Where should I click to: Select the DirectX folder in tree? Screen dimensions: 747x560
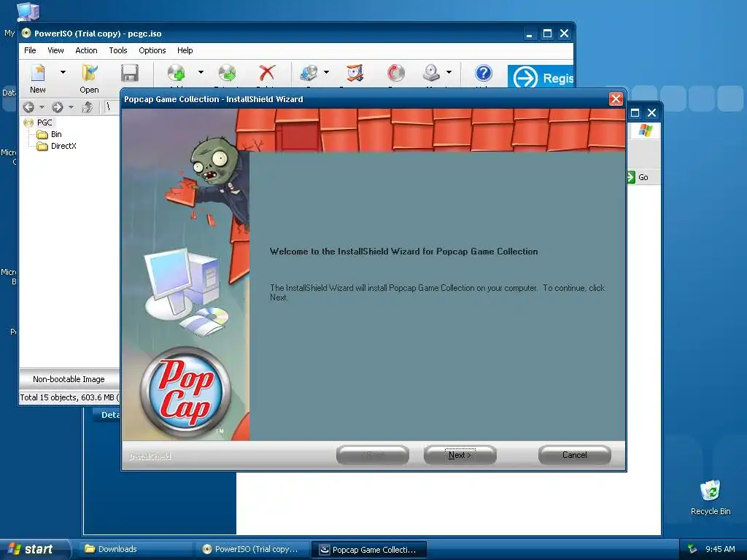pyautogui.click(x=63, y=146)
